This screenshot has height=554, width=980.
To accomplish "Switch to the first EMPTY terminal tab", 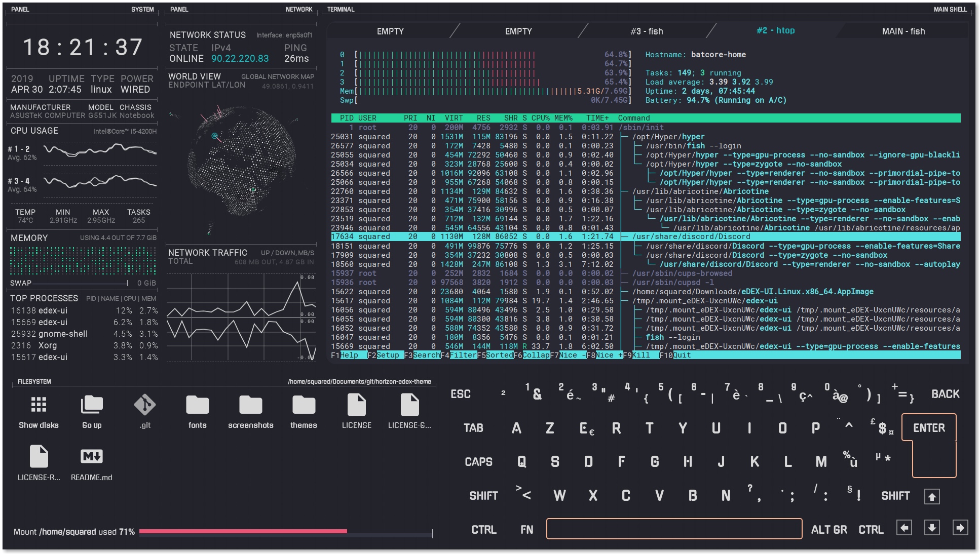I will [390, 31].
